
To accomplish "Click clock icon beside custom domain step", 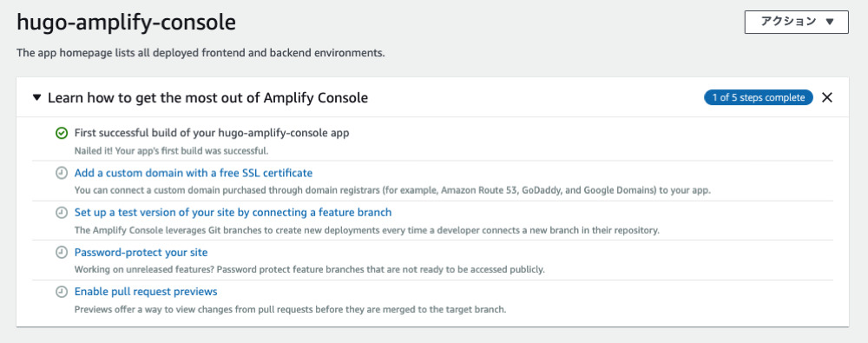I will click(x=62, y=173).
